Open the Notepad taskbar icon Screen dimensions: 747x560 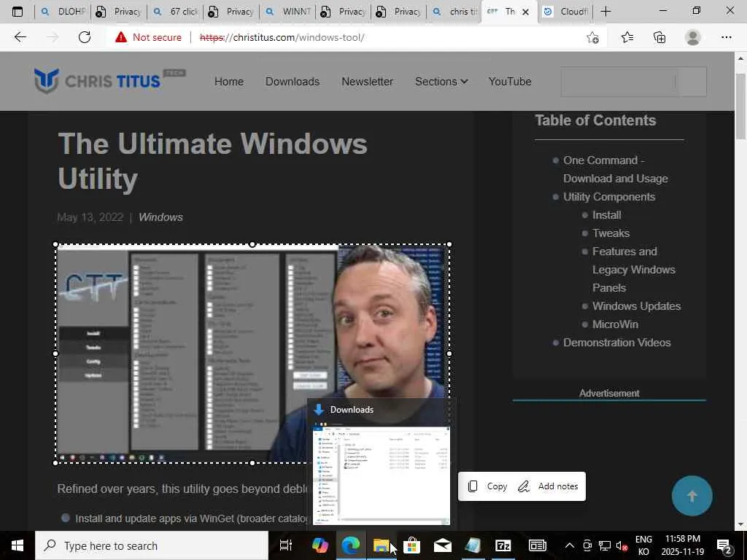pyautogui.click(x=473, y=545)
